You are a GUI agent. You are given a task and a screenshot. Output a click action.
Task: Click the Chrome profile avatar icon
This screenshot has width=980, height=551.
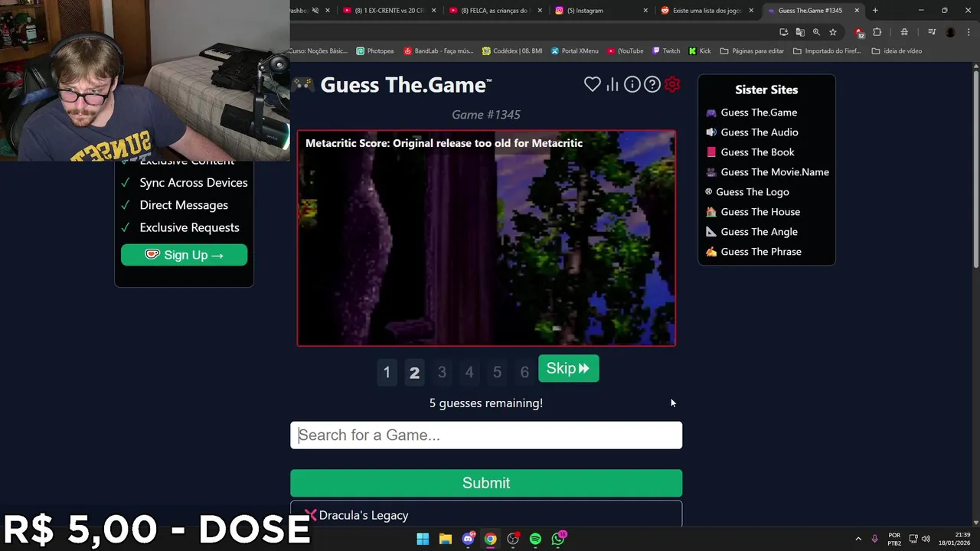tap(950, 32)
